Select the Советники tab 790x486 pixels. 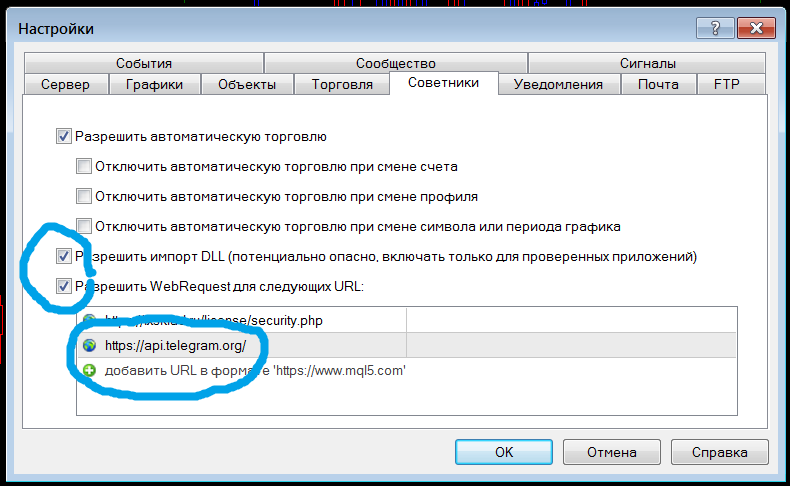pos(443,83)
